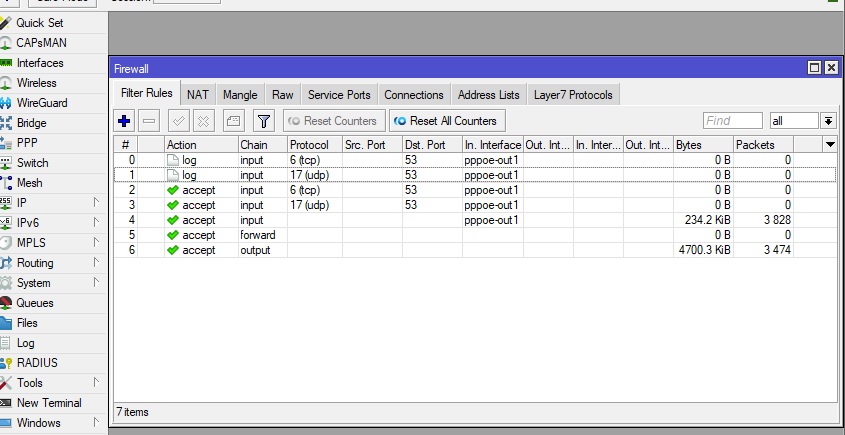Screen dimensions: 845x435
Task: Sort by the Chain column header
Action: (x=263, y=144)
